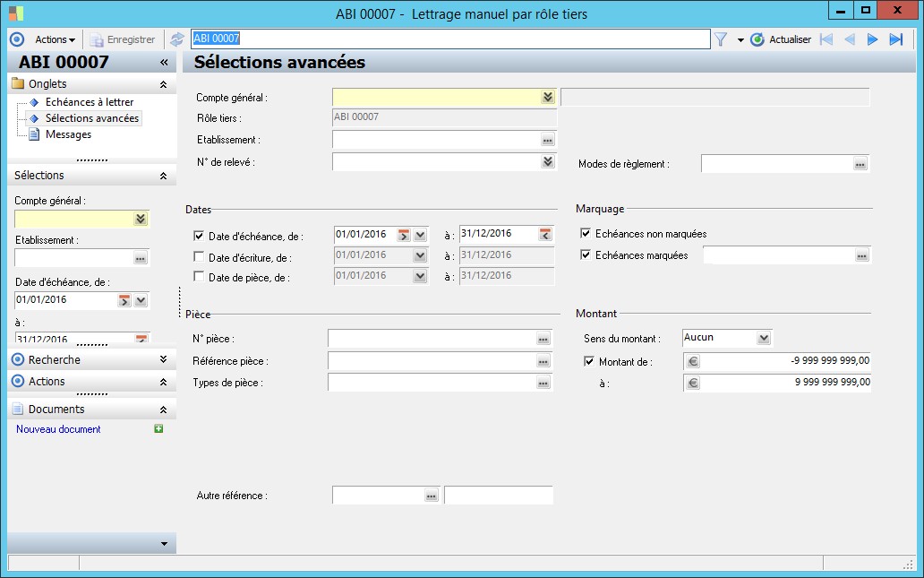
Task: Toggle Date d'échéance checkbox
Action: click(199, 236)
